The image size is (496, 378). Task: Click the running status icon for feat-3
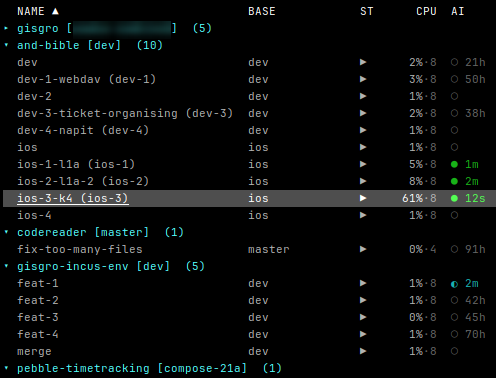pyautogui.click(x=363, y=317)
